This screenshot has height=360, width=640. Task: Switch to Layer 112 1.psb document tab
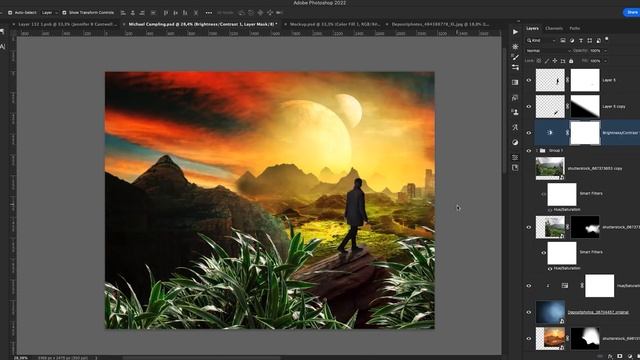click(67, 24)
